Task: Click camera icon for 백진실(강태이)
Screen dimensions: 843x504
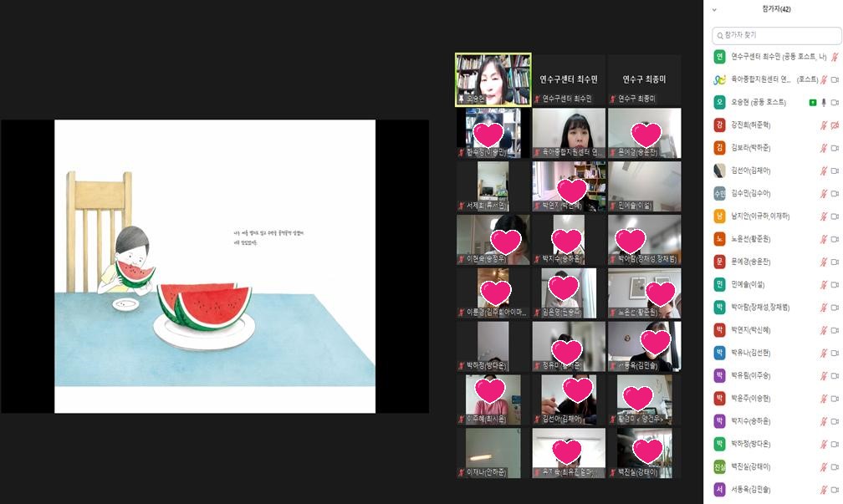Action: pyautogui.click(x=835, y=467)
